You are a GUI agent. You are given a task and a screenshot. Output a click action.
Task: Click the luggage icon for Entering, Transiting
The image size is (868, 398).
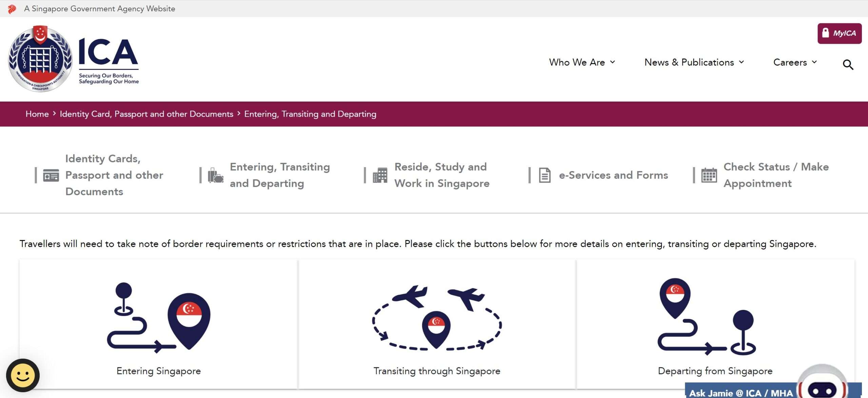(216, 175)
